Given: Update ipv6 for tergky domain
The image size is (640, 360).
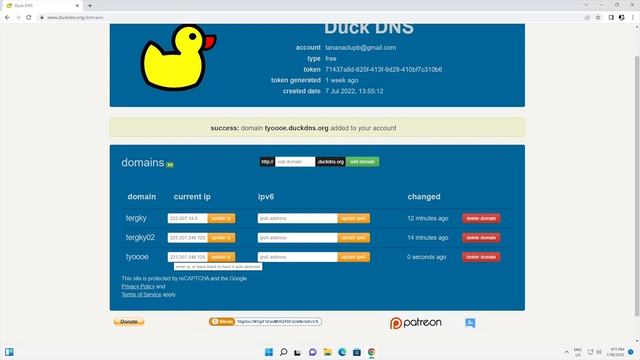Looking at the screenshot, I should 353,218.
